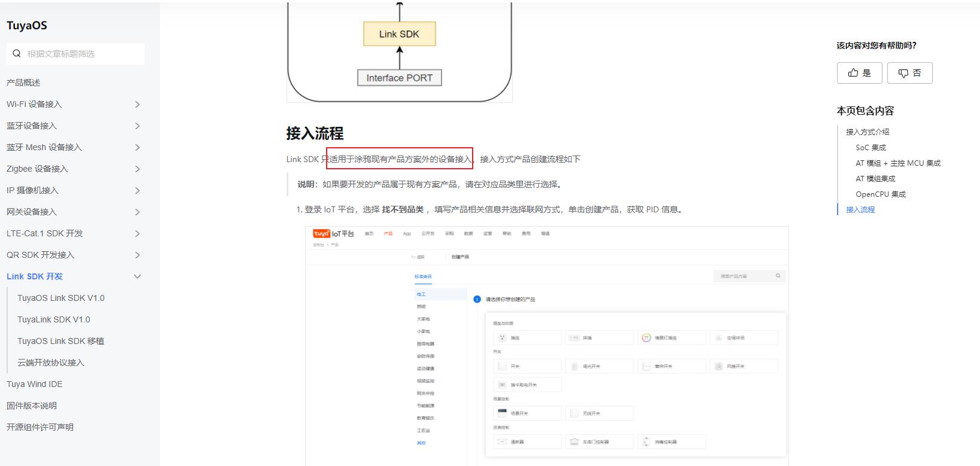Expand the Wi-Fi 设备接入 chevron

138,104
